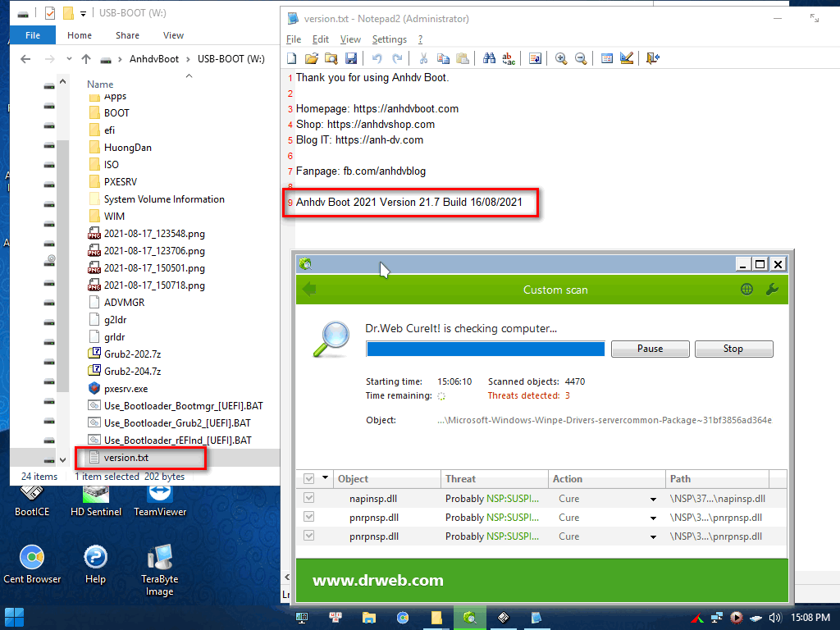840x630 pixels.
Task: Select Use_Bootloader_Grub2_[UEFI].BAT file
Action: 177,423
